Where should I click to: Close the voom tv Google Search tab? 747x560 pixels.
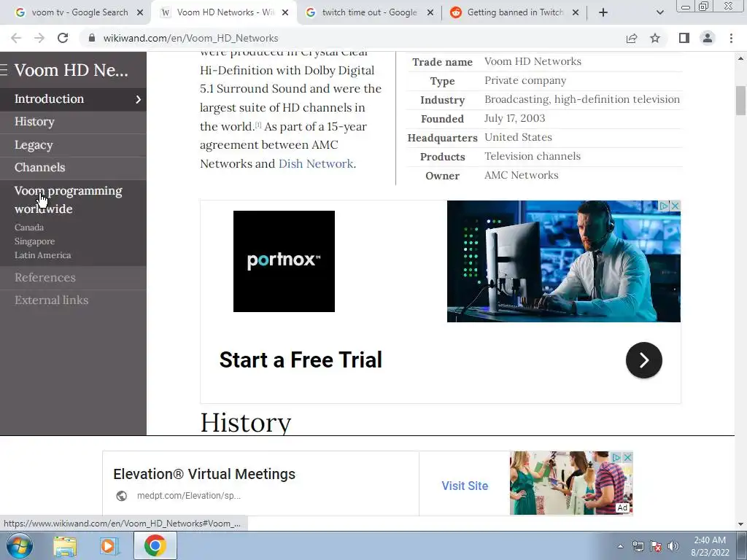(x=140, y=12)
